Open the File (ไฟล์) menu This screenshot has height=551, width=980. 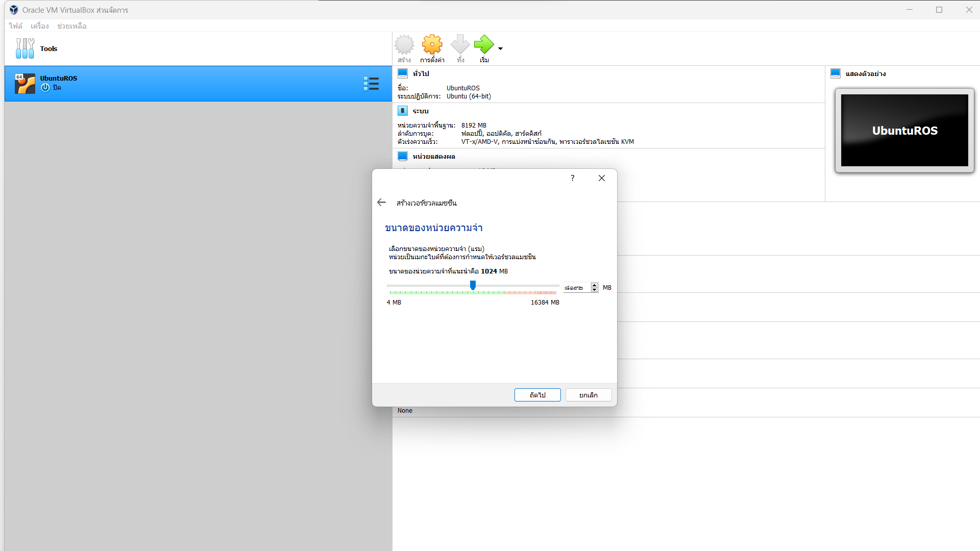click(15, 26)
